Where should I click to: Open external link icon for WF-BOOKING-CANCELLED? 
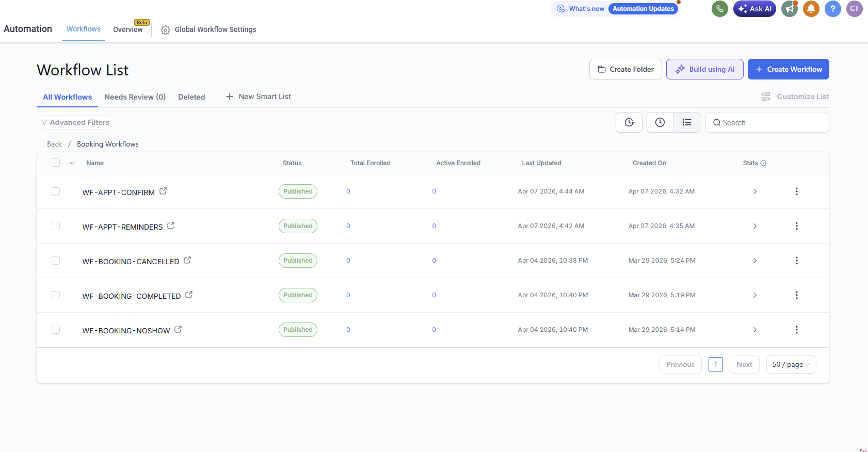coord(187,260)
